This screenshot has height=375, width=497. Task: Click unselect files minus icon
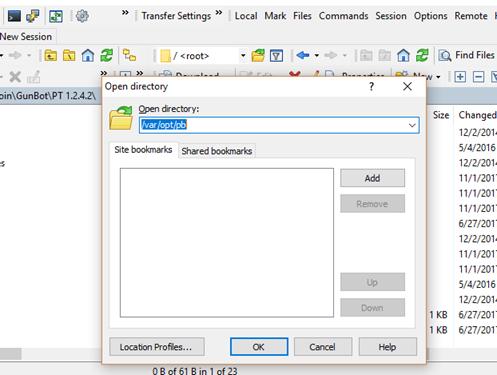click(x=478, y=77)
